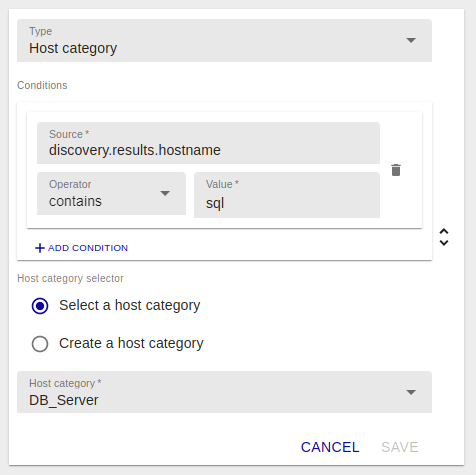476x475 pixels.
Task: Move condition up with up chevron
Action: click(444, 231)
